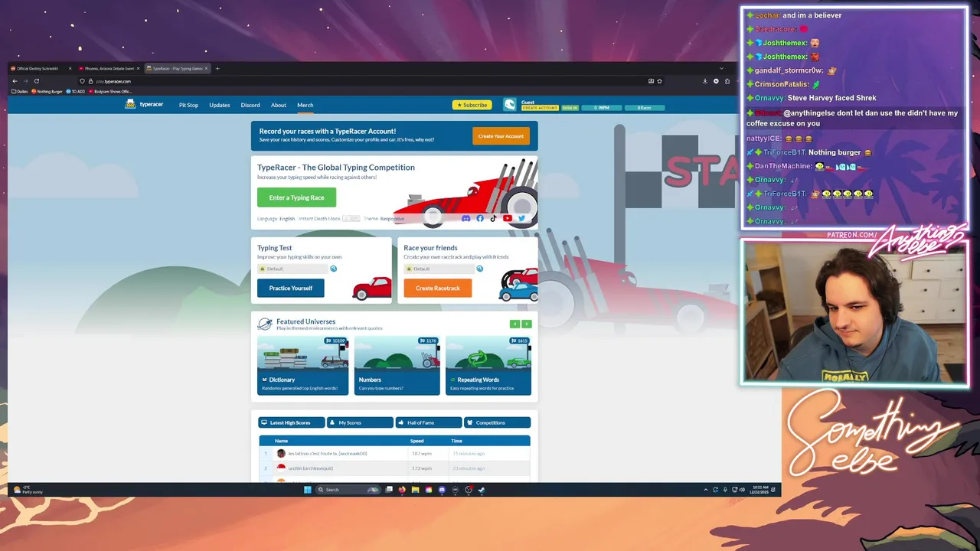Click the 0 WPM stat badge
Screen dimensions: 980x551
coord(603,108)
